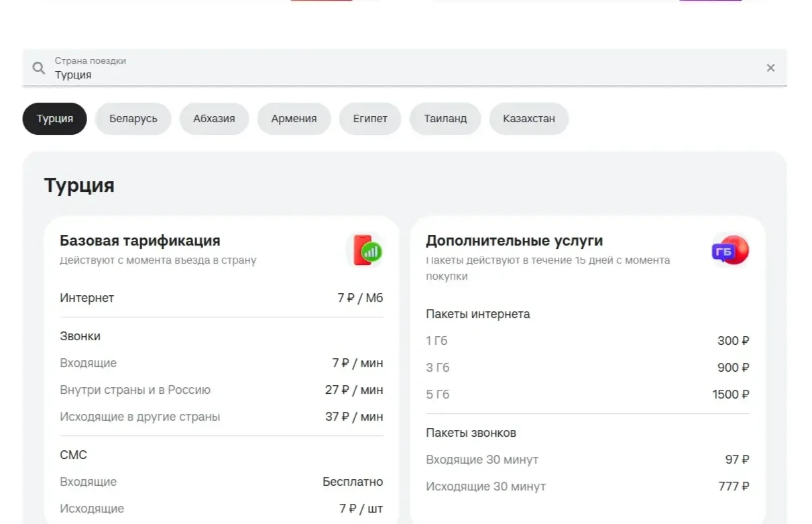Click the ГБ chat bubble icon
812x524 pixels.
pyautogui.click(x=730, y=250)
